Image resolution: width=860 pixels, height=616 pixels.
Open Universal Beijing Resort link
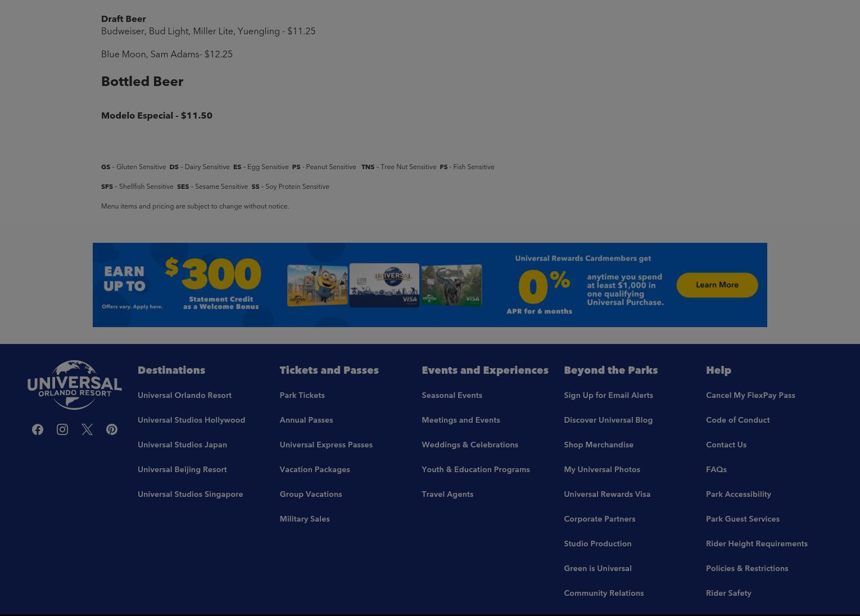(x=182, y=470)
